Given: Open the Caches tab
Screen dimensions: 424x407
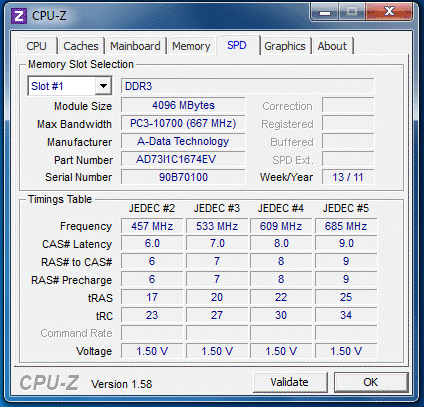Looking at the screenshot, I should pos(81,46).
